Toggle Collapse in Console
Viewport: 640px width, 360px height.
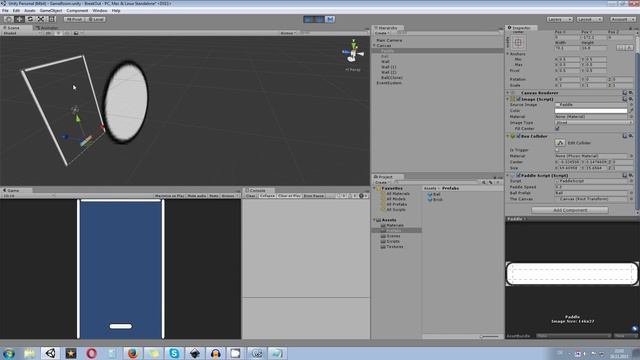(267, 196)
